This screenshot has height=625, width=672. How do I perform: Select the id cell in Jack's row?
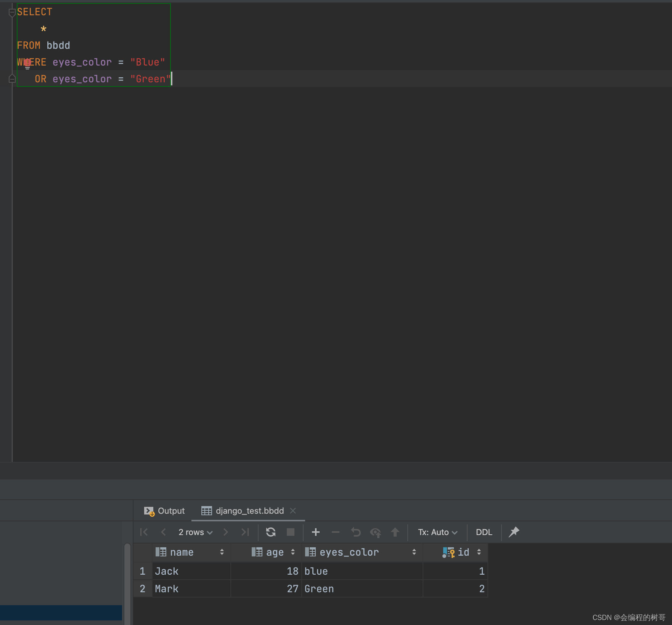pos(455,571)
